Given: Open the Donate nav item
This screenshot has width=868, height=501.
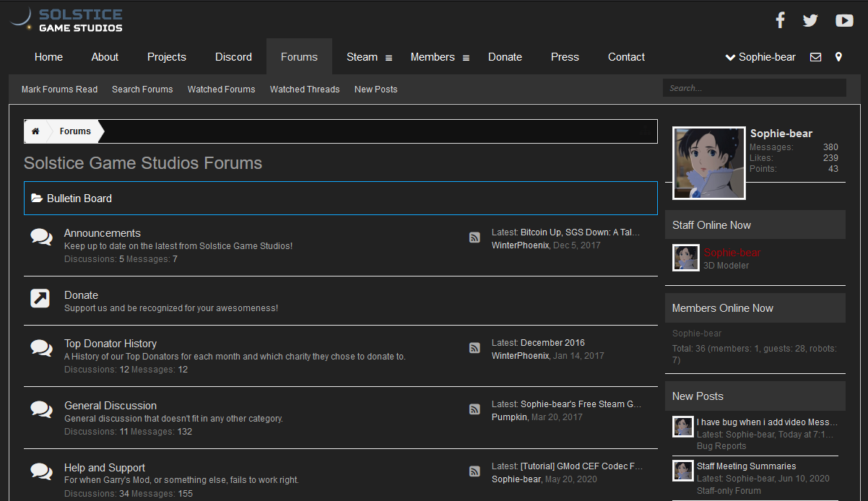Looking at the screenshot, I should 505,57.
